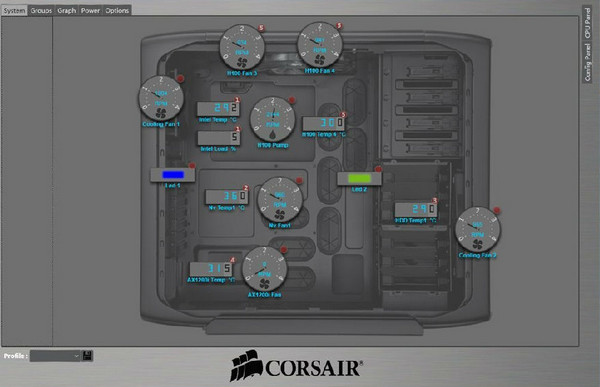
Task: Click the red dot on Led 1 panel
Action: 192,165
